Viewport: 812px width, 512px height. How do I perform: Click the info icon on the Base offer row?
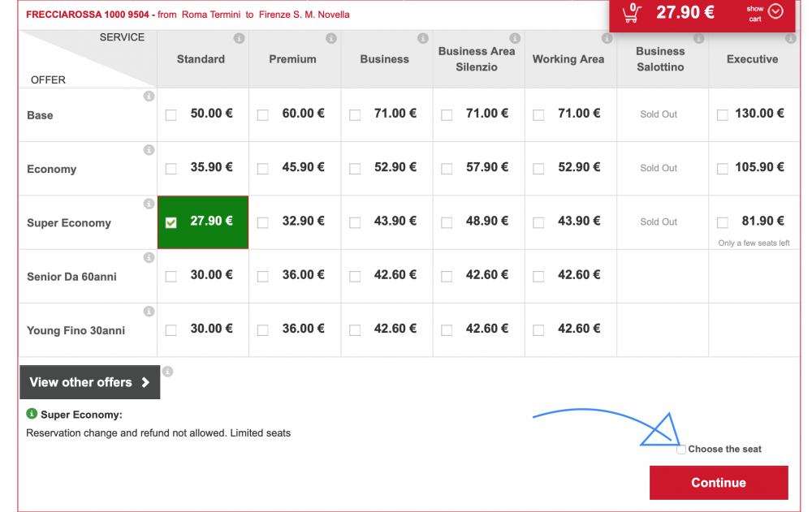(x=149, y=97)
